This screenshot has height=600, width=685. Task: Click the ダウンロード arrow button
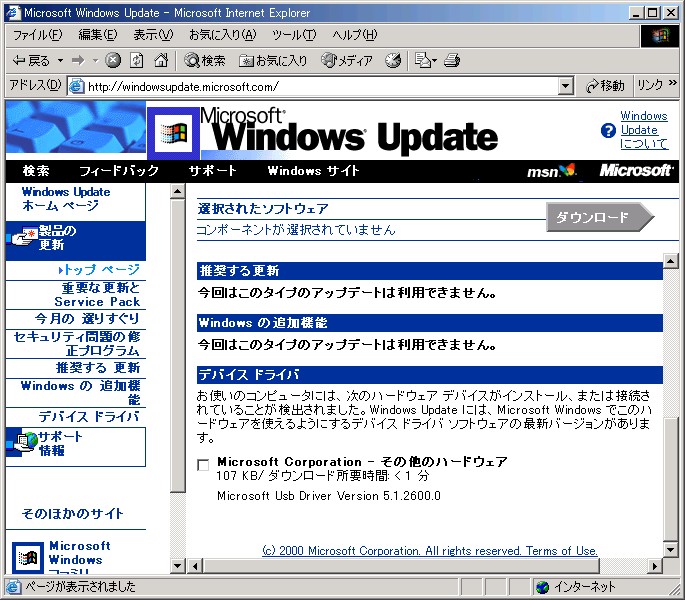600,217
